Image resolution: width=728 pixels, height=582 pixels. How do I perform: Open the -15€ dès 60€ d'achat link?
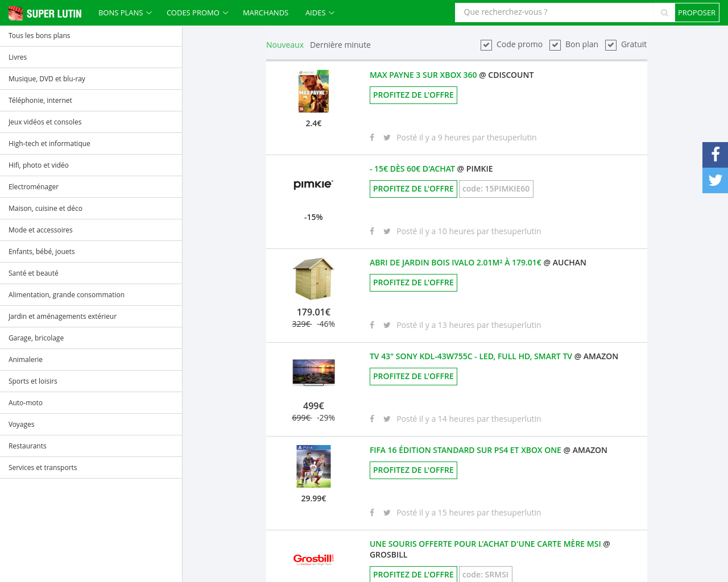pos(412,169)
